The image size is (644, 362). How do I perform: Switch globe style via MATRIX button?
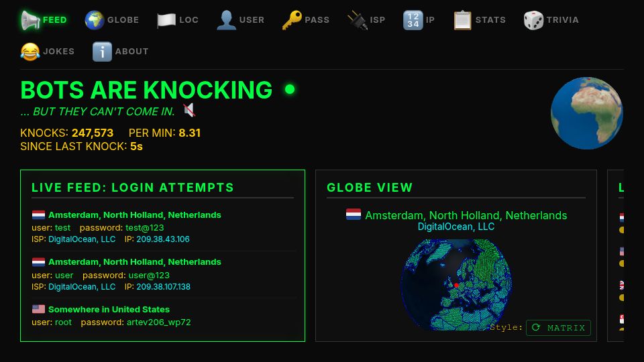(559, 328)
